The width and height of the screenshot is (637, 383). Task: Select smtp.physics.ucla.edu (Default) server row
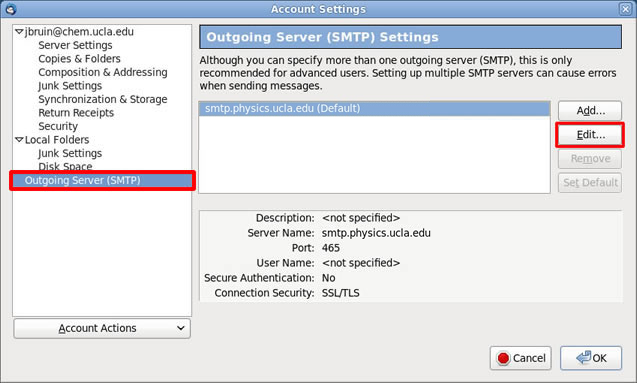[374, 109]
